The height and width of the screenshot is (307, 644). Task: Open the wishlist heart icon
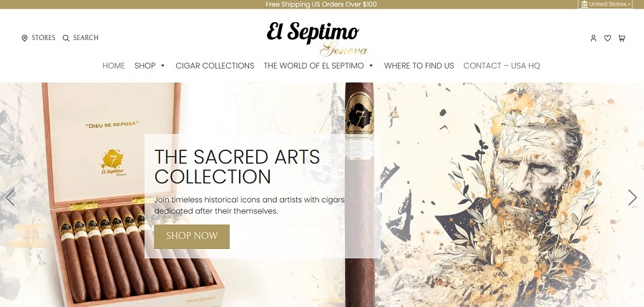tap(608, 38)
